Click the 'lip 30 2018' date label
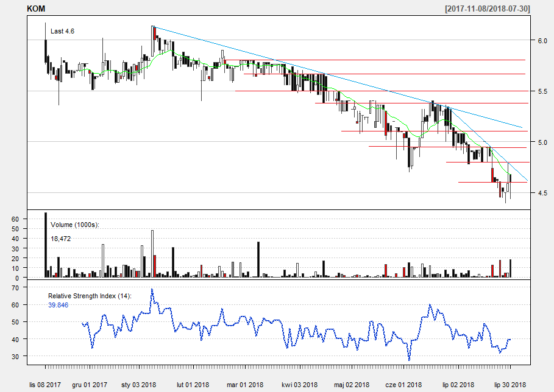The image size is (554, 392). click(x=510, y=385)
